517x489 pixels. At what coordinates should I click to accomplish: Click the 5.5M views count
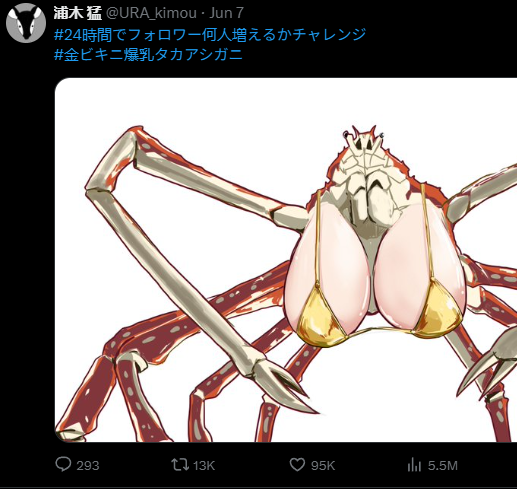tap(443, 466)
